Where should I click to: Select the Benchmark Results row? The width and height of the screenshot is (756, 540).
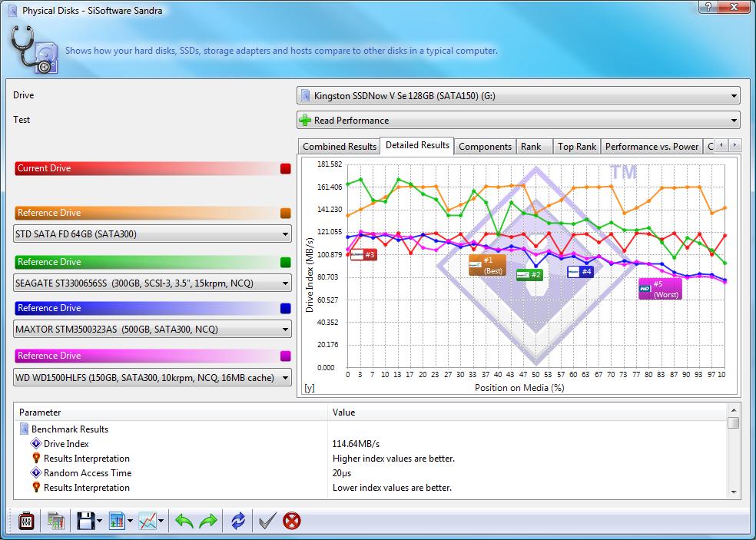(x=370, y=429)
